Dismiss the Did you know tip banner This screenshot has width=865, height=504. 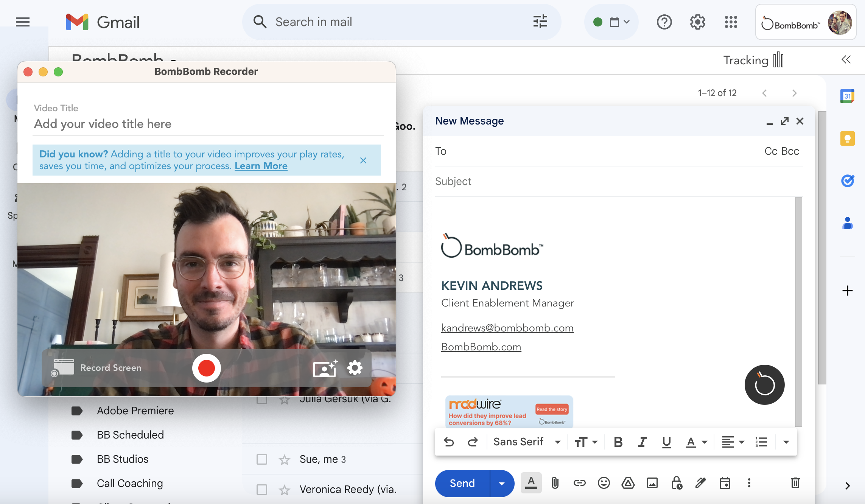(363, 160)
